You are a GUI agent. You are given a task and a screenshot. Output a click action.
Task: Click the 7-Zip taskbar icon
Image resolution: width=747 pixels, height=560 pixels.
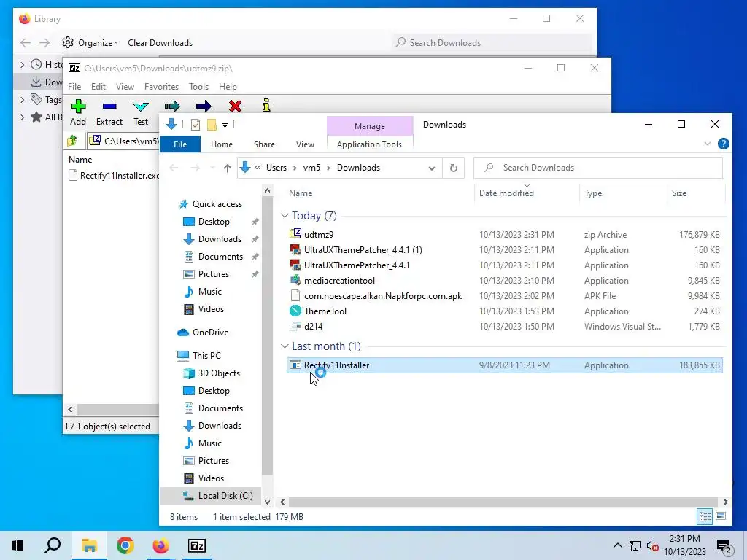pyautogui.click(x=197, y=545)
